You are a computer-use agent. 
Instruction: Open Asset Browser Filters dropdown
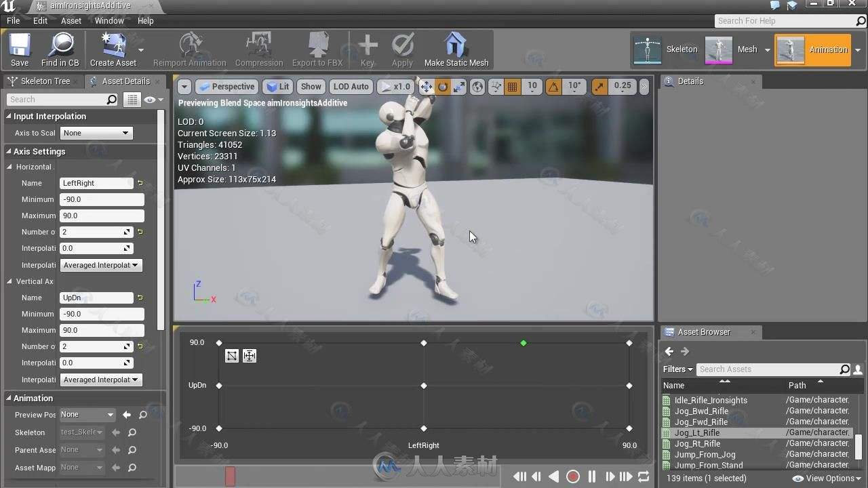click(x=677, y=369)
